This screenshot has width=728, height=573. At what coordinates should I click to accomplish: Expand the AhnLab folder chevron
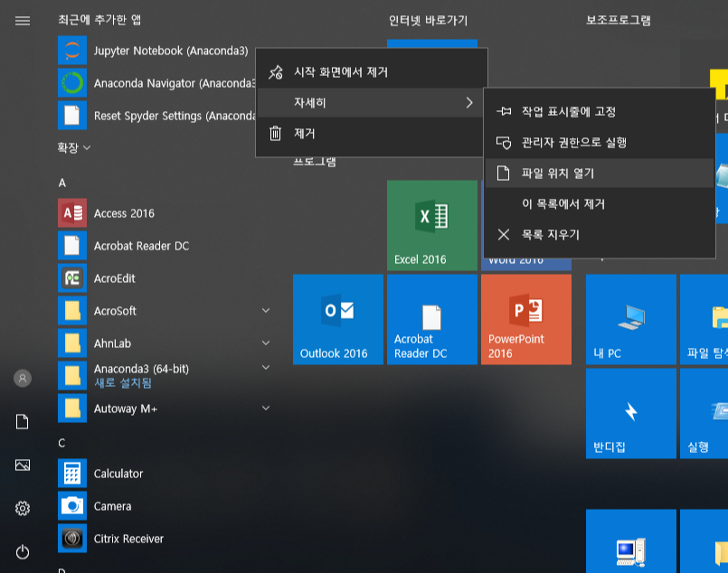tap(266, 343)
